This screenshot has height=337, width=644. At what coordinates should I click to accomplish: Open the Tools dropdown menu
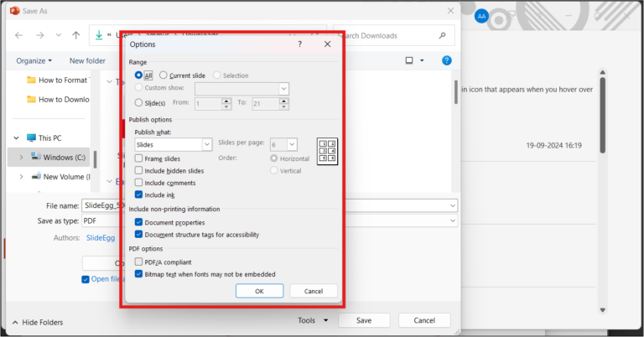point(313,320)
